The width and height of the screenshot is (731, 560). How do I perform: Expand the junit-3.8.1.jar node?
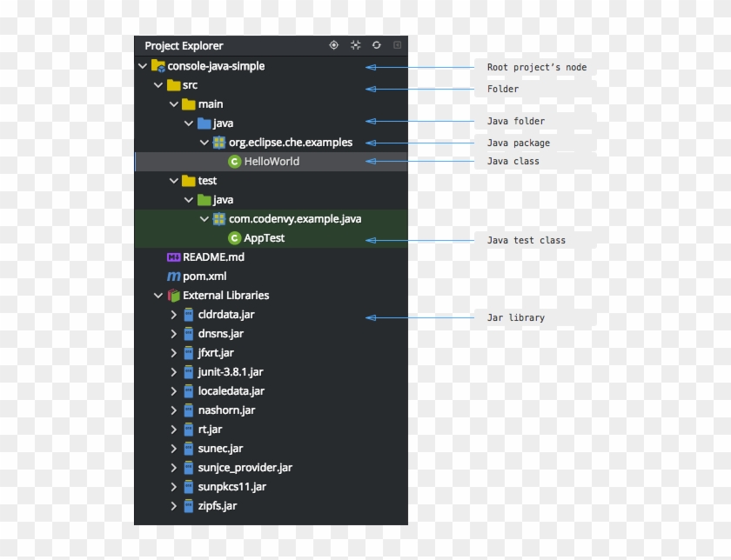pyautogui.click(x=173, y=372)
